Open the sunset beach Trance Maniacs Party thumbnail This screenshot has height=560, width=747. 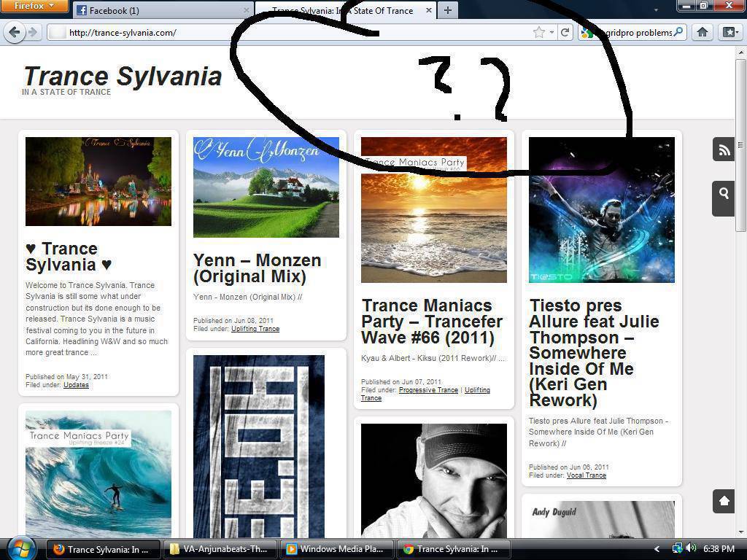(x=434, y=210)
